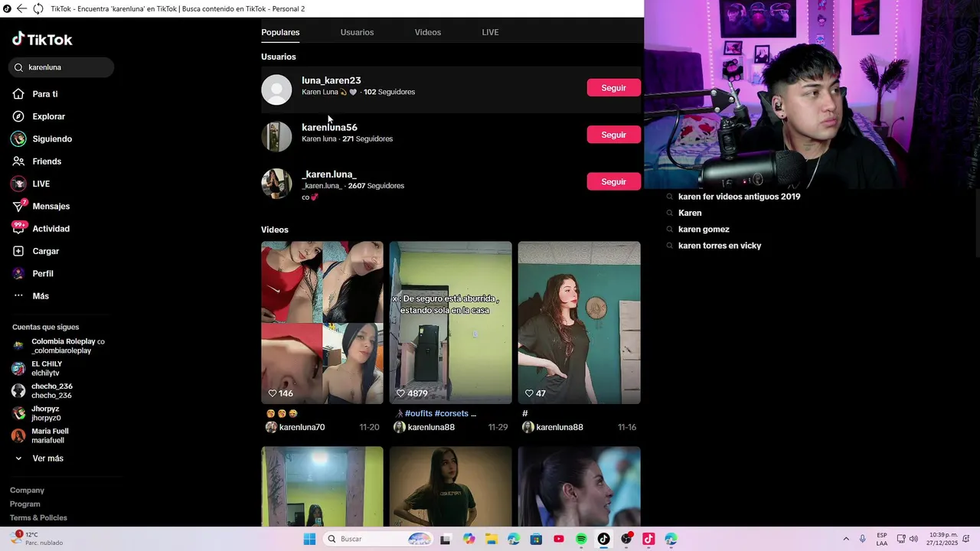The width and height of the screenshot is (980, 551).
Task: Click the ESP LAA language indicator
Action: [882, 539]
